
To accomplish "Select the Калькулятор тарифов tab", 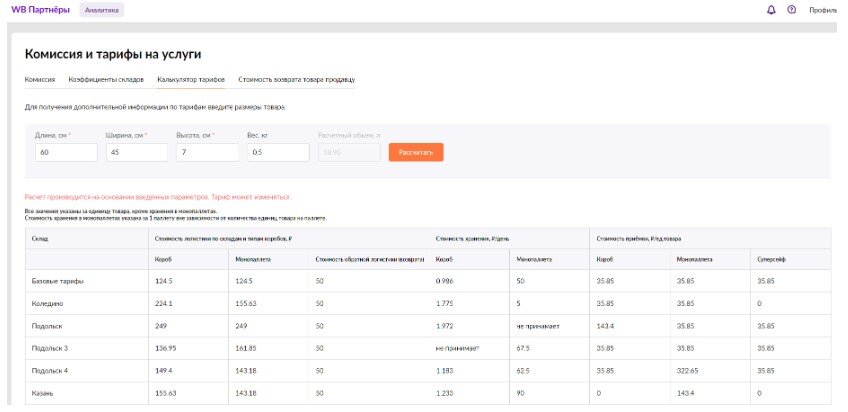I will point(191,79).
